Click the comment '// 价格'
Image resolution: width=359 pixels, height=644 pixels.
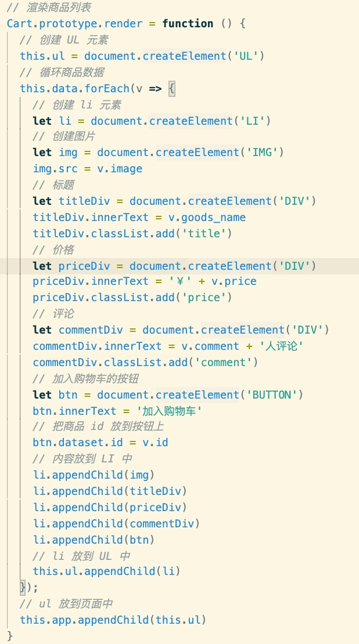(x=53, y=249)
